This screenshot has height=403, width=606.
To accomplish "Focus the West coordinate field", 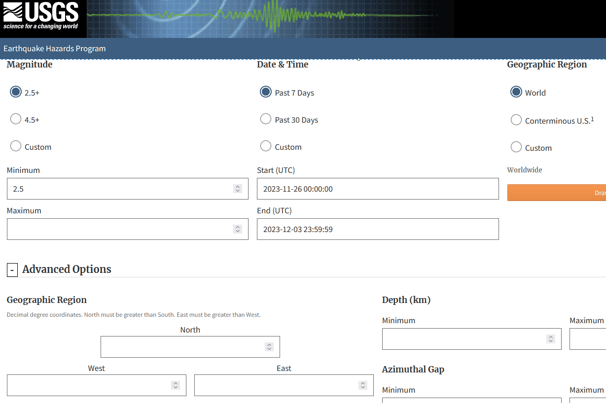I will pos(97,385).
